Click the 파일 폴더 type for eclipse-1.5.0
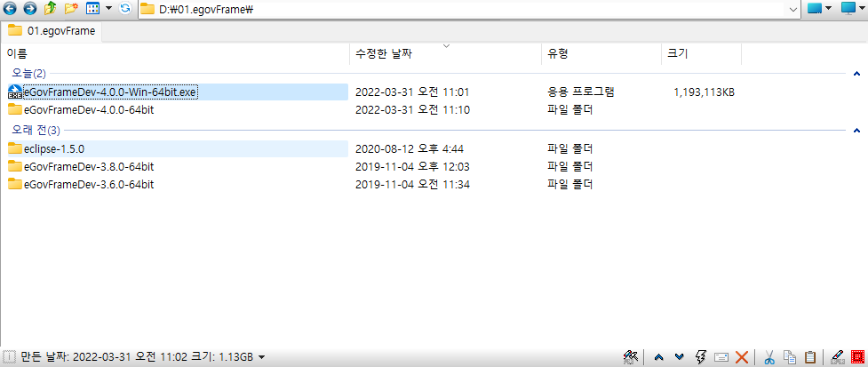The width and height of the screenshot is (868, 367). point(569,149)
